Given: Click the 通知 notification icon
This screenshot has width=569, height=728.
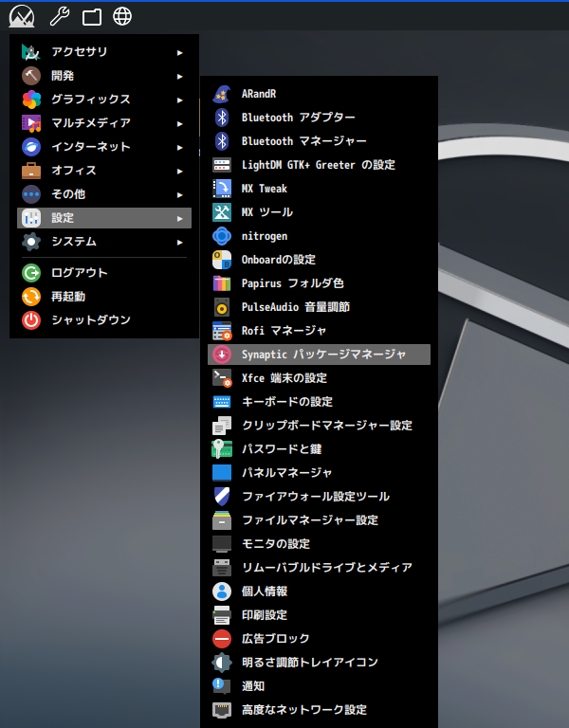Looking at the screenshot, I should 222,685.
